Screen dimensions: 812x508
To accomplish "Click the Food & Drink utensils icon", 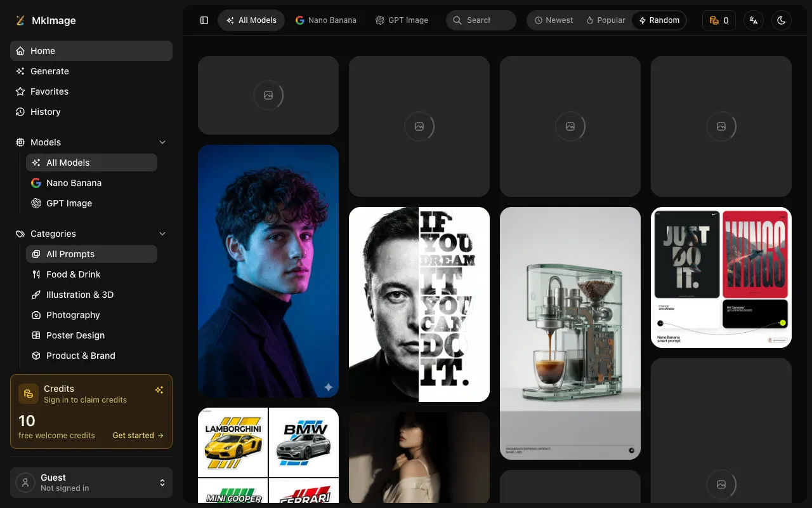I will (36, 274).
